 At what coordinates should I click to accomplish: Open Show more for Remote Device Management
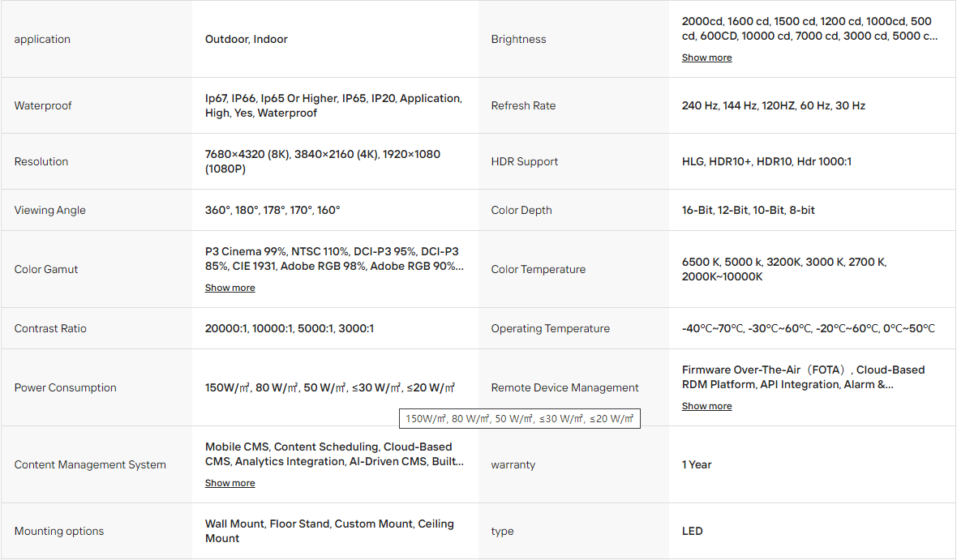click(706, 406)
